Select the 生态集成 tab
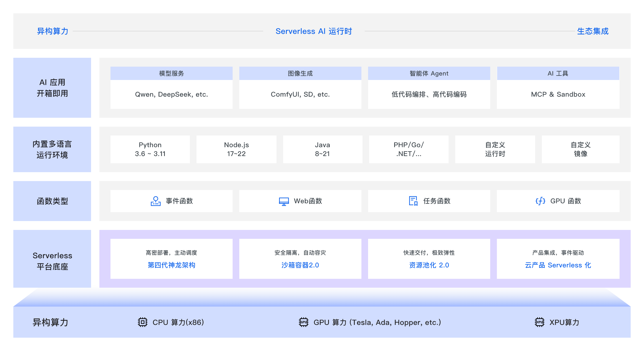644x351 pixels. [592, 31]
